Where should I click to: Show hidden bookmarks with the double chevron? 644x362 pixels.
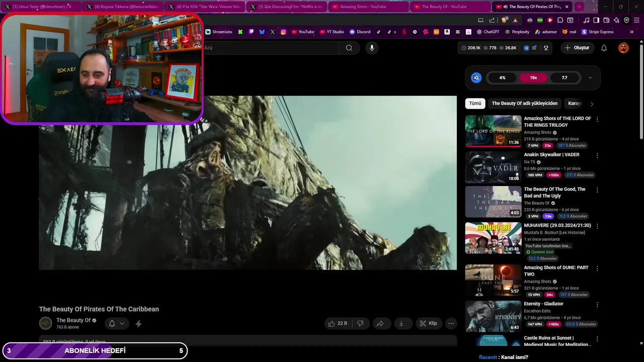(632, 32)
